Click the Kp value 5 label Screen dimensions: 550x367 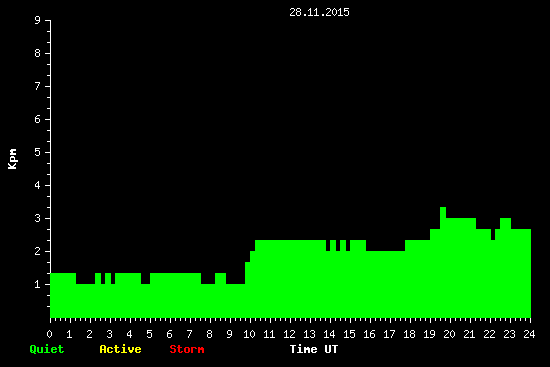(38, 152)
